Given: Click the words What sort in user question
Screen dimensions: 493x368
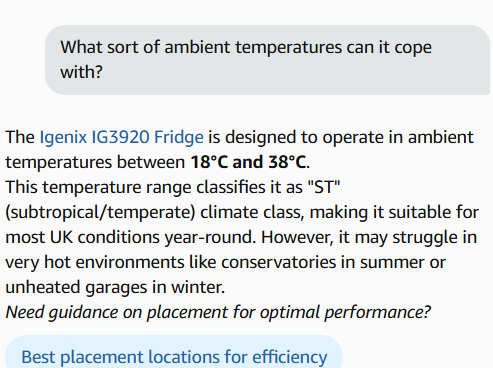Looking at the screenshot, I should pos(99,47).
